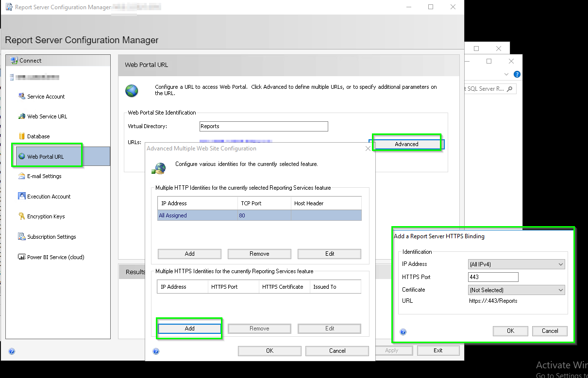Click the Virtual Directory field containing Reports

point(264,126)
